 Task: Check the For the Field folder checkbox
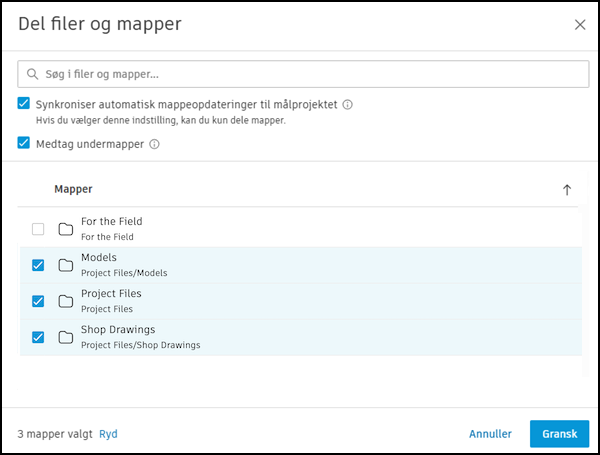point(38,229)
